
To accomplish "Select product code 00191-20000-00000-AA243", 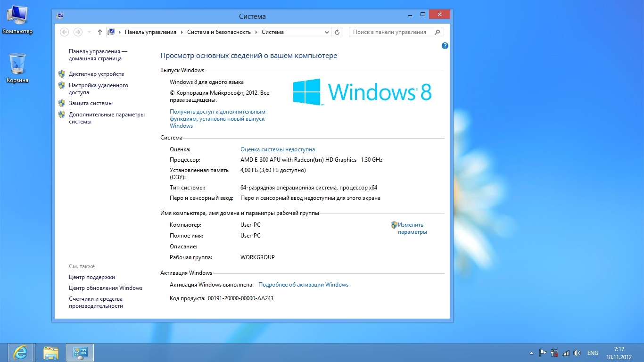I will click(240, 298).
